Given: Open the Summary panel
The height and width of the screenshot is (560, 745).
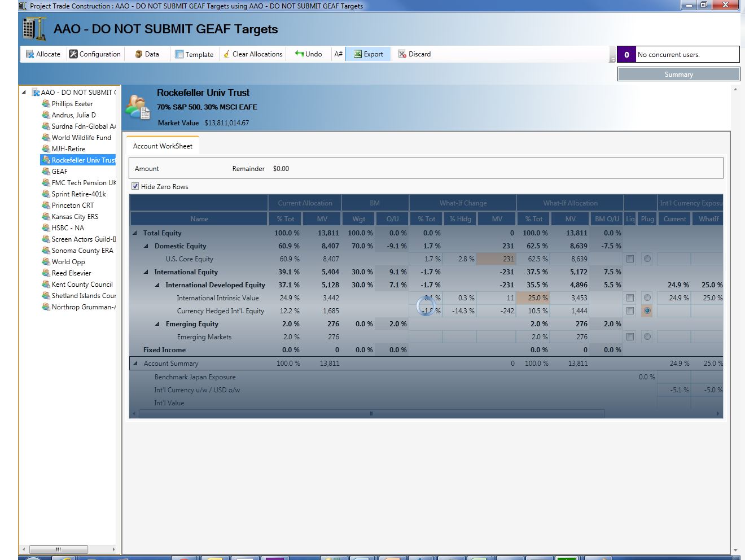Looking at the screenshot, I should point(678,75).
